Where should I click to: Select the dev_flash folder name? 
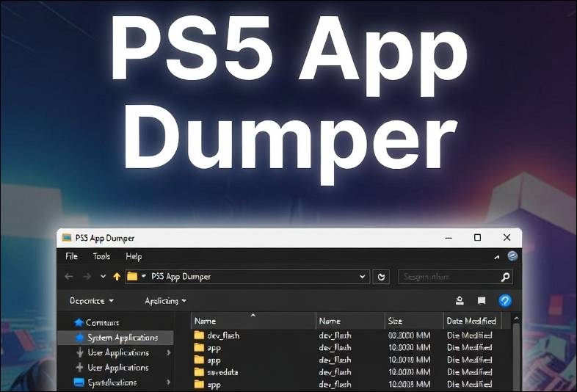pyautogui.click(x=223, y=335)
